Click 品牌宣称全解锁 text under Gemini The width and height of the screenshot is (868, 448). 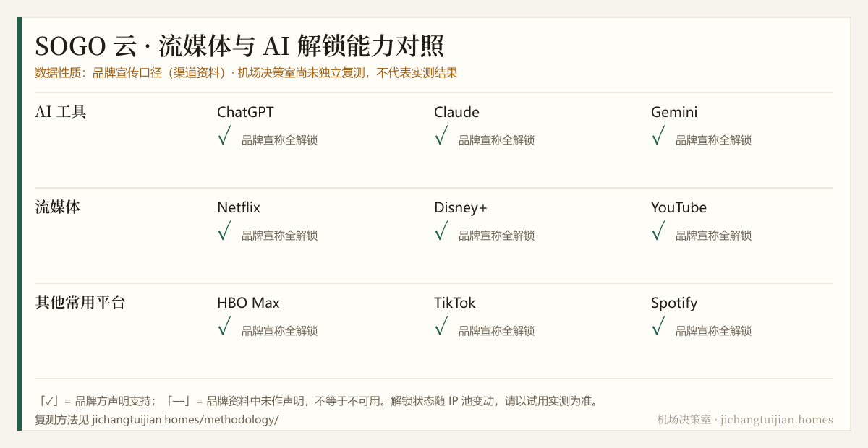pyautogui.click(x=713, y=140)
